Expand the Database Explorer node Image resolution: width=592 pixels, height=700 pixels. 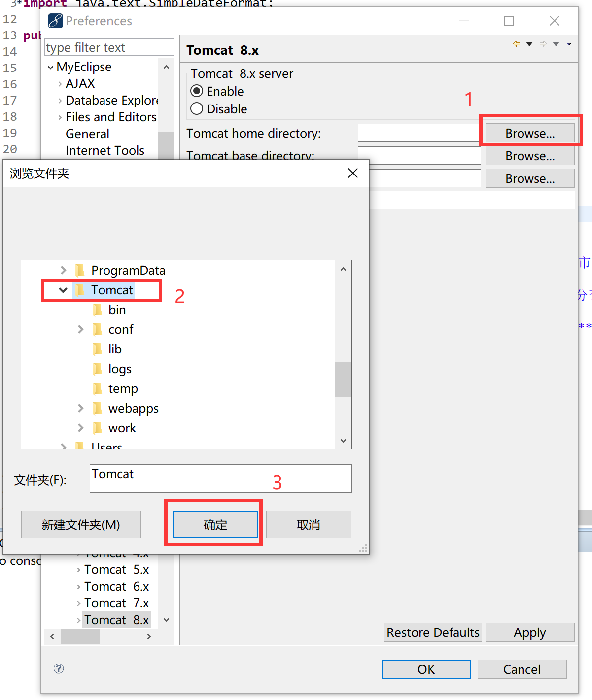pos(60,101)
